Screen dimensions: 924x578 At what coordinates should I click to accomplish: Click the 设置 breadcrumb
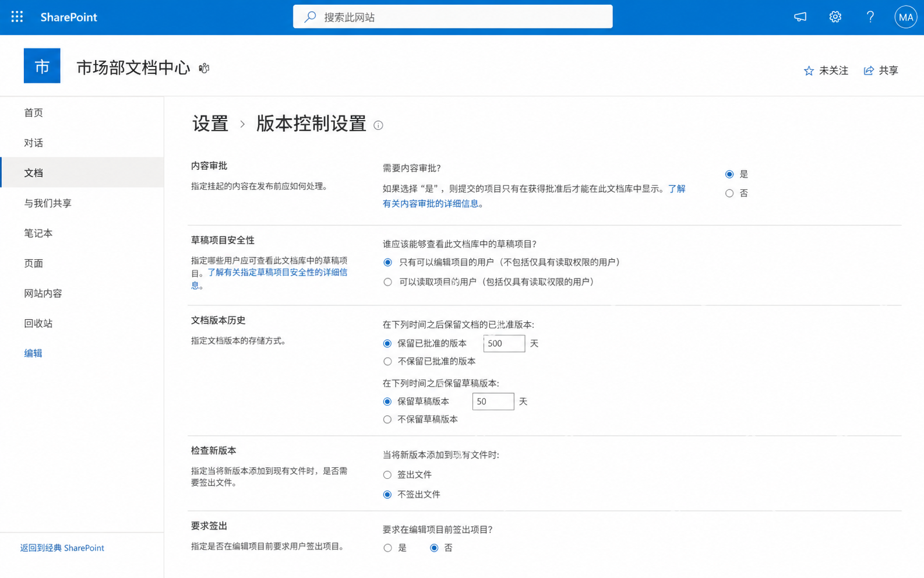[x=210, y=124]
